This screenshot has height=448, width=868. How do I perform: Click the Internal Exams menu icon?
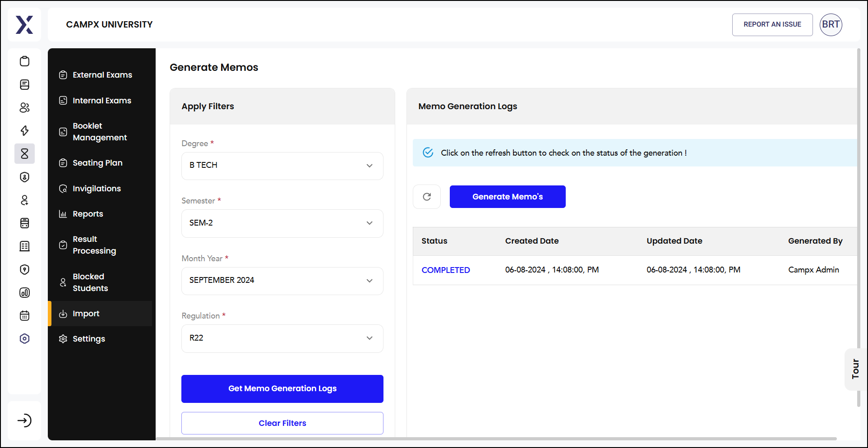point(63,101)
